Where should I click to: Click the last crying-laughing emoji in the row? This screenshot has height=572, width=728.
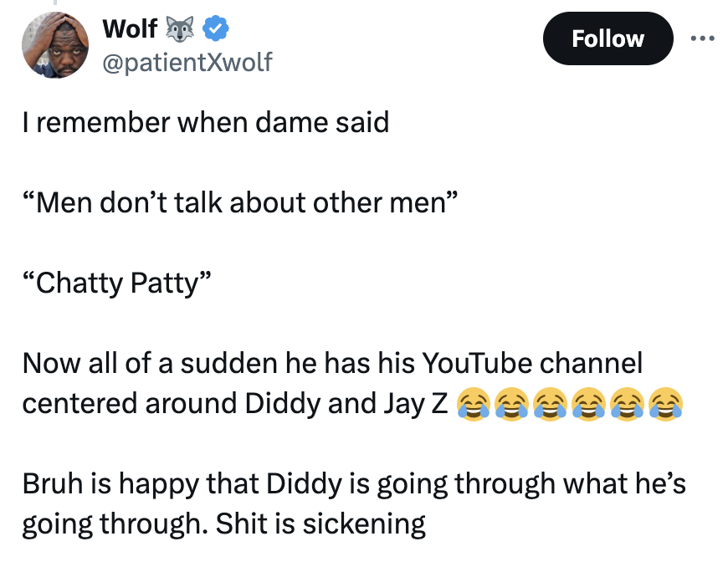click(x=665, y=404)
